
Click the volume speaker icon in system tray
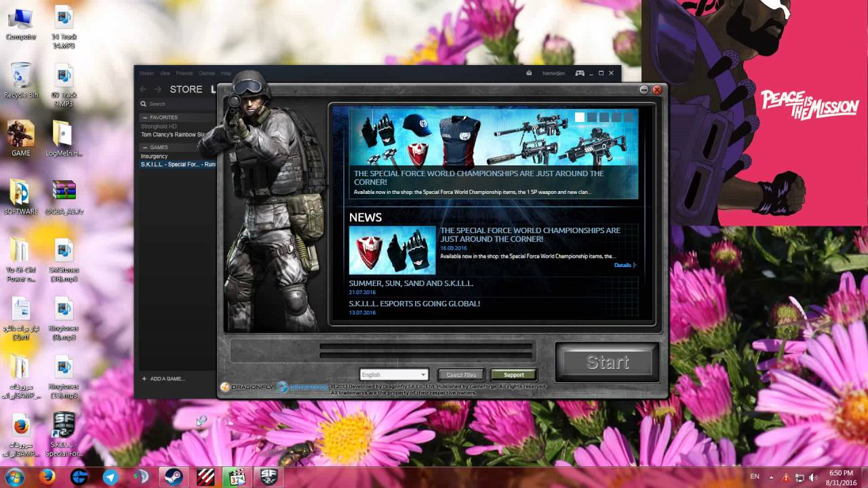coord(813,478)
